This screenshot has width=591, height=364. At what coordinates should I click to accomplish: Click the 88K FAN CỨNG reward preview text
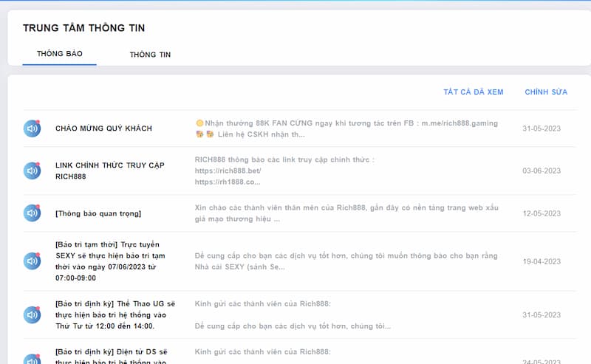(x=346, y=128)
